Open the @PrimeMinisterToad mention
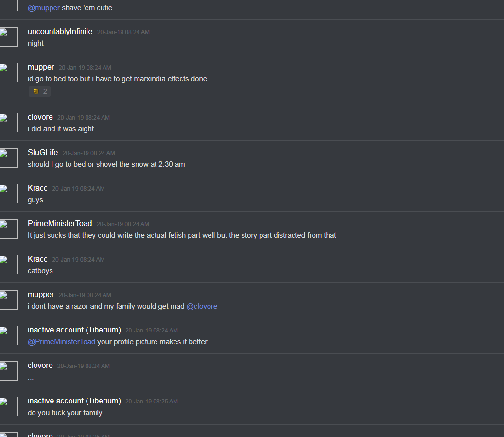This screenshot has width=504, height=437. pyautogui.click(x=61, y=342)
